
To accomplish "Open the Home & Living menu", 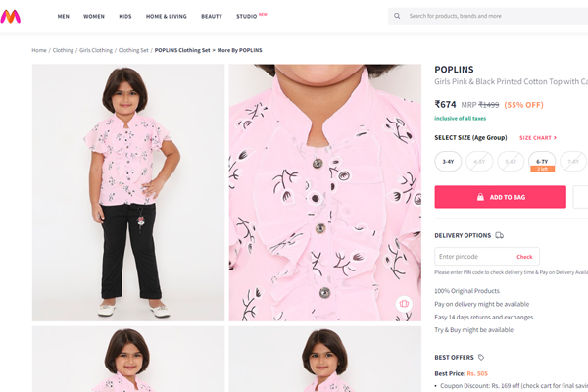I will pyautogui.click(x=165, y=16).
